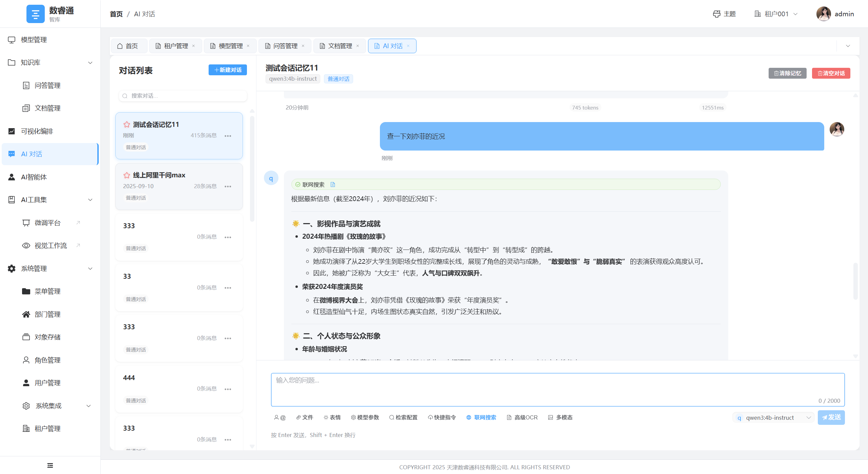This screenshot has width=868, height=474.
Task: Click the 清空对话 clear chat button
Action: pyautogui.click(x=831, y=73)
